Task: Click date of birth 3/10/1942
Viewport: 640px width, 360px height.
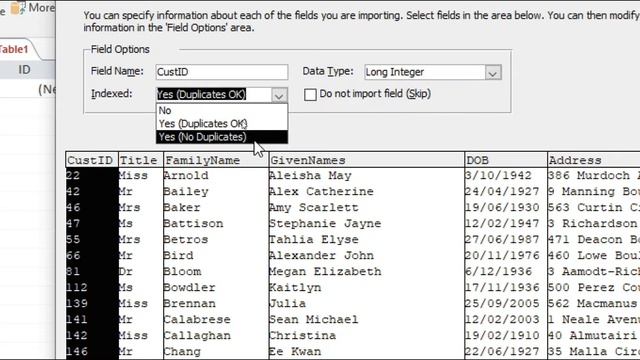Action: (x=498, y=176)
